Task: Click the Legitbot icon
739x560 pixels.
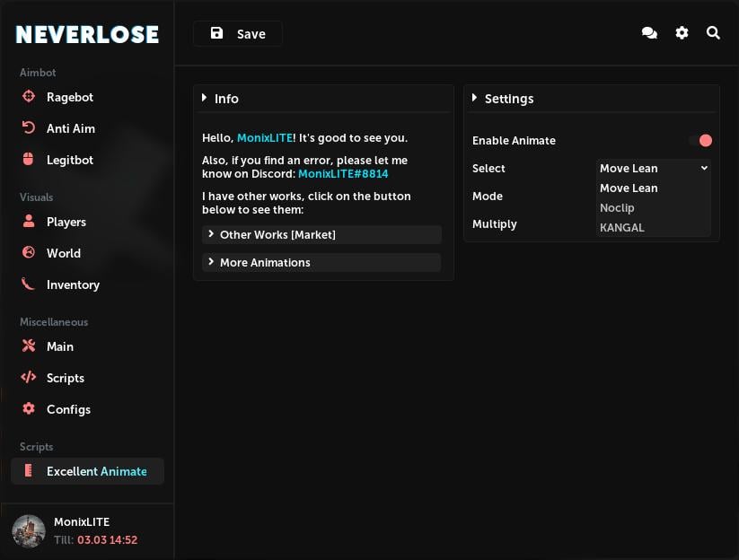Action: tap(28, 160)
